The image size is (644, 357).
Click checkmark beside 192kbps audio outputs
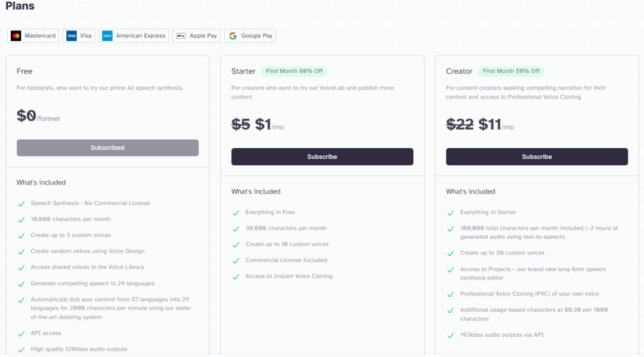point(451,336)
